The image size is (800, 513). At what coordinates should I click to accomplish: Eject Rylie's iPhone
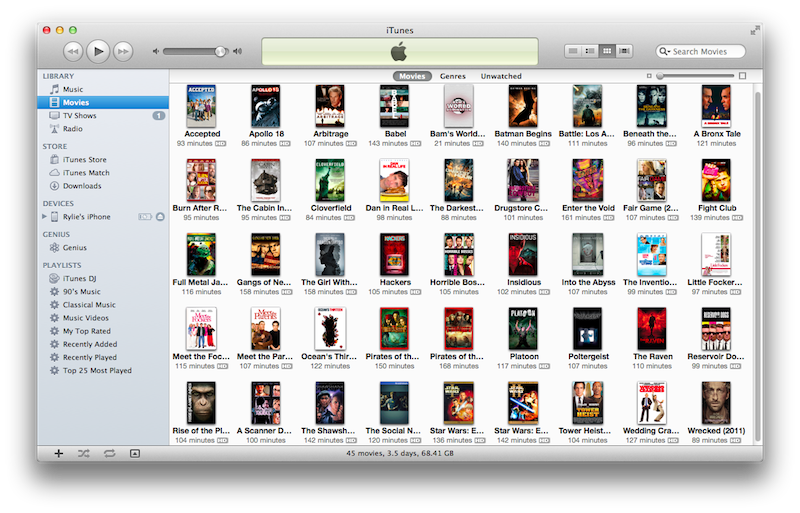pyautogui.click(x=160, y=216)
